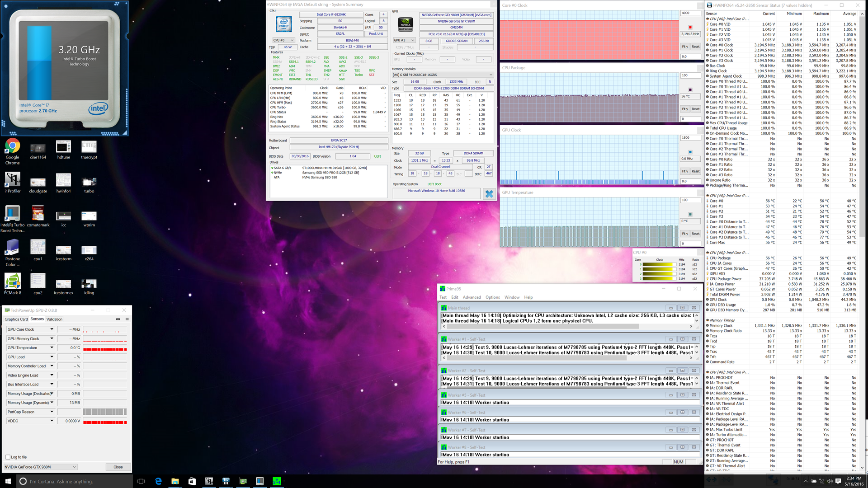
Task: Open Prime95 Test menu
Action: 443,297
